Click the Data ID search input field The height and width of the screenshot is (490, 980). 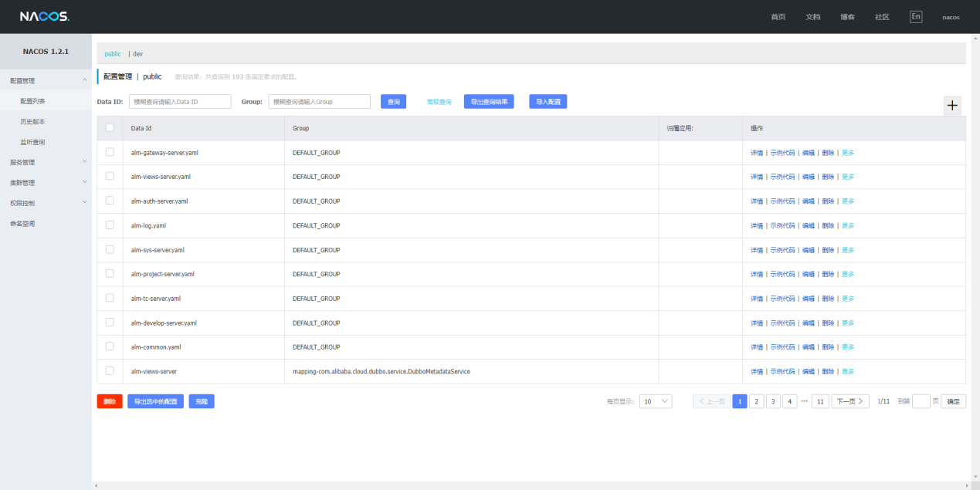[x=180, y=102]
